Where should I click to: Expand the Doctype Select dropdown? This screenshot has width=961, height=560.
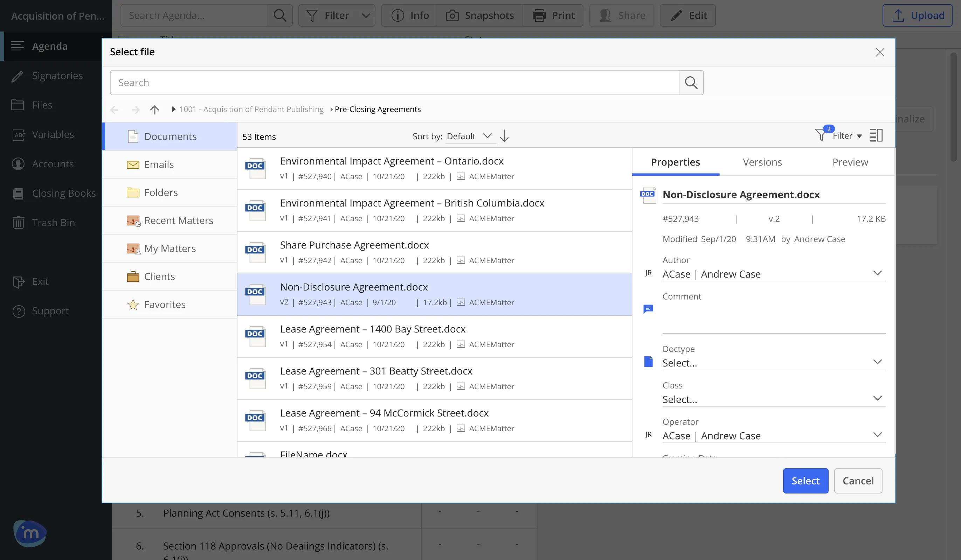tap(878, 362)
